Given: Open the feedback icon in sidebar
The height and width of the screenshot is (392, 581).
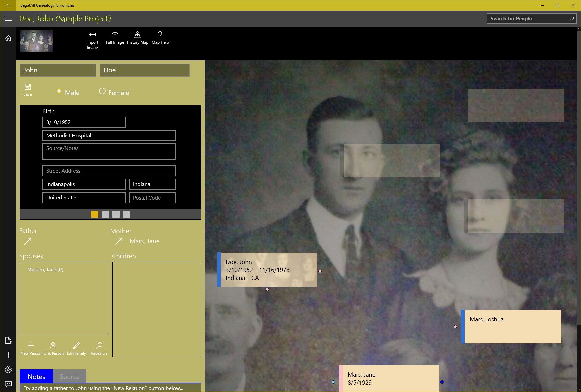Looking at the screenshot, I should coord(8,384).
